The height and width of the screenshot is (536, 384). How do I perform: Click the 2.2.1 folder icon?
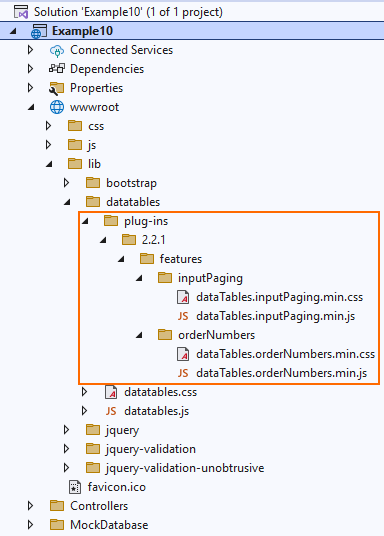pyautogui.click(x=129, y=240)
